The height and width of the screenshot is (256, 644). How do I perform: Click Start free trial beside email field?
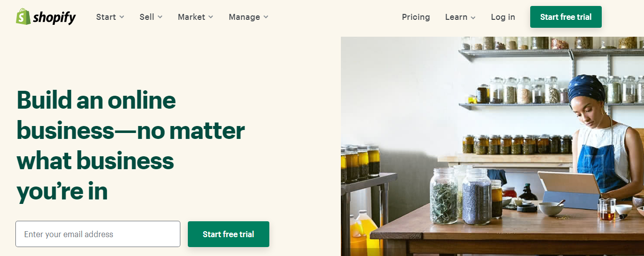pos(229,234)
